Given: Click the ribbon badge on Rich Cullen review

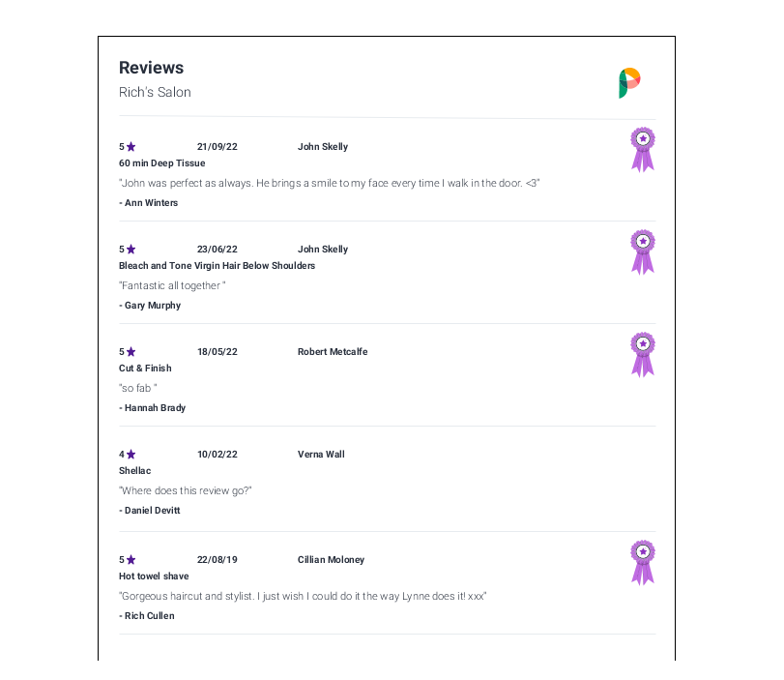Looking at the screenshot, I should click(643, 562).
